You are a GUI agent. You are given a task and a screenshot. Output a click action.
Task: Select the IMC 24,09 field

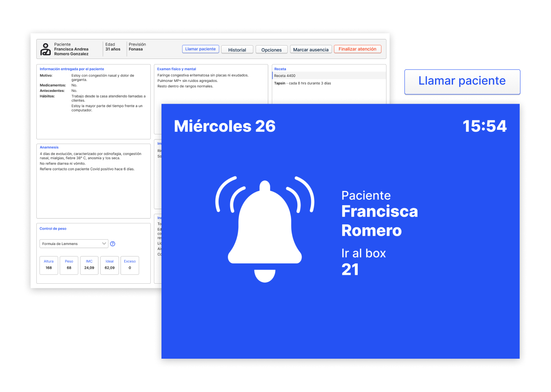coord(89,265)
